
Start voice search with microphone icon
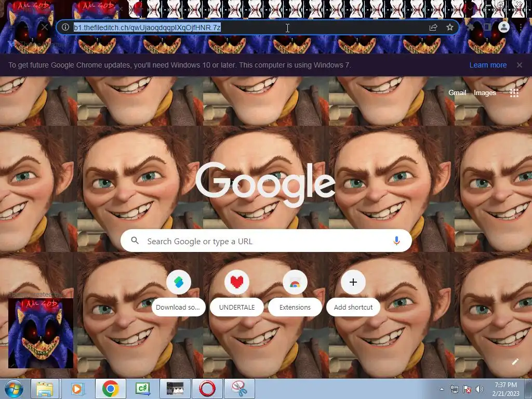(396, 241)
